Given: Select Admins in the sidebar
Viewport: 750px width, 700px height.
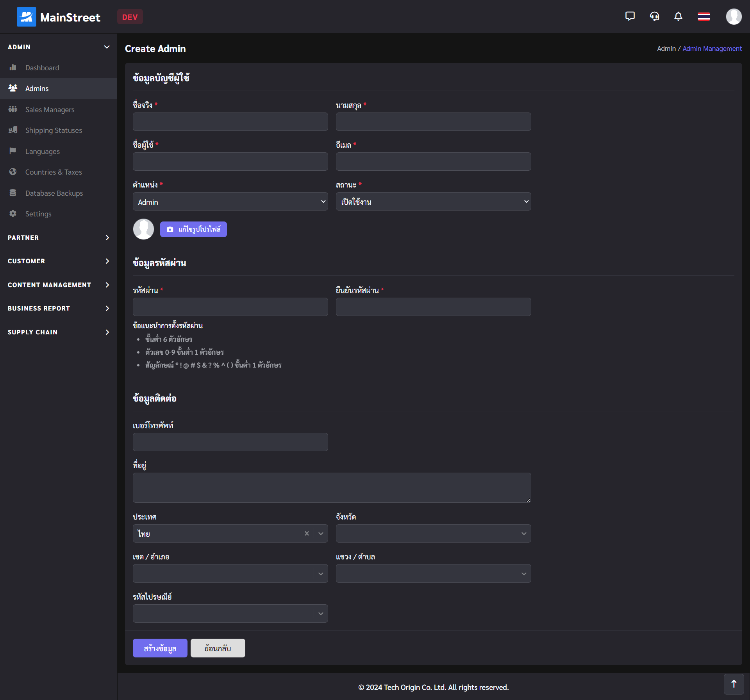Looking at the screenshot, I should 59,88.
